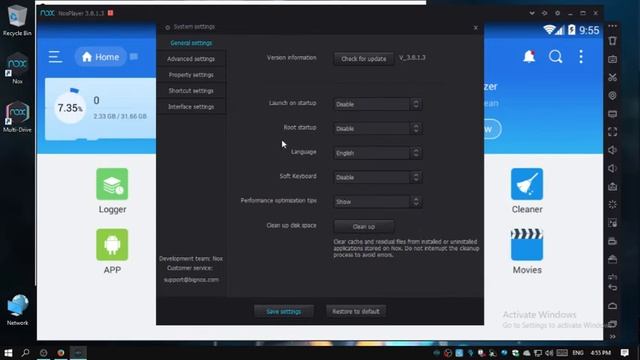Click the support@bignox.com email text
The height and width of the screenshot is (360, 640).
[x=191, y=280]
